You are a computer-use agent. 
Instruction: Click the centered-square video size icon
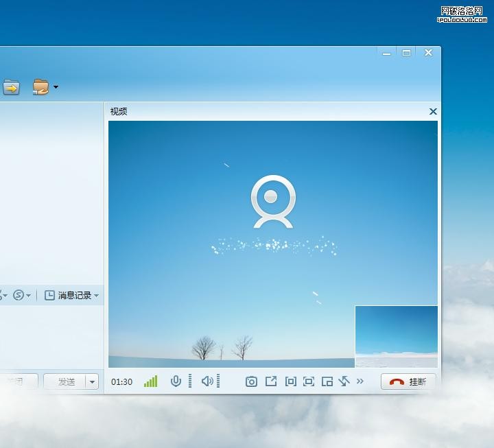click(x=290, y=381)
